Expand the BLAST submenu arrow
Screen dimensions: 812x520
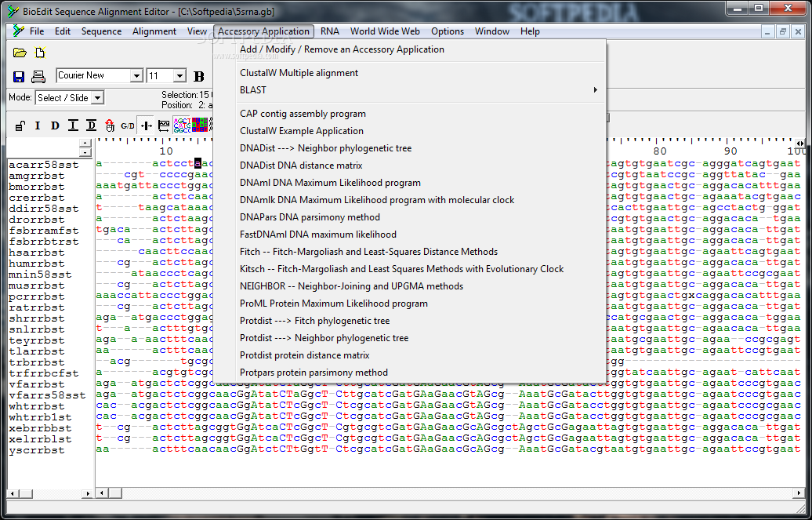click(x=595, y=89)
